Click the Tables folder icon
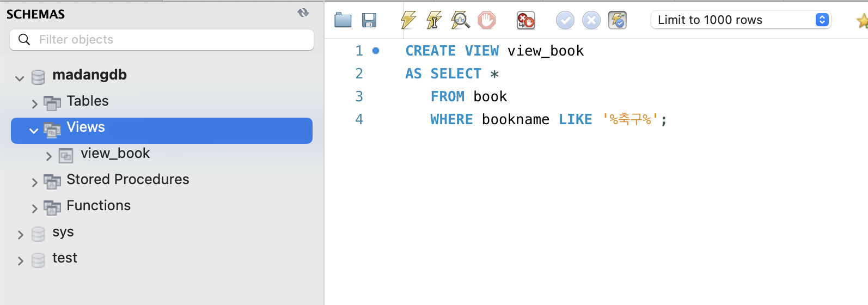Viewport: 868px width, 305px height. [52, 103]
